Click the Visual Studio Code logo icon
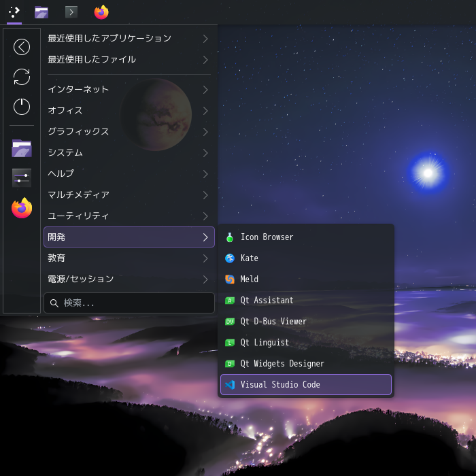The image size is (476, 476). tap(230, 385)
